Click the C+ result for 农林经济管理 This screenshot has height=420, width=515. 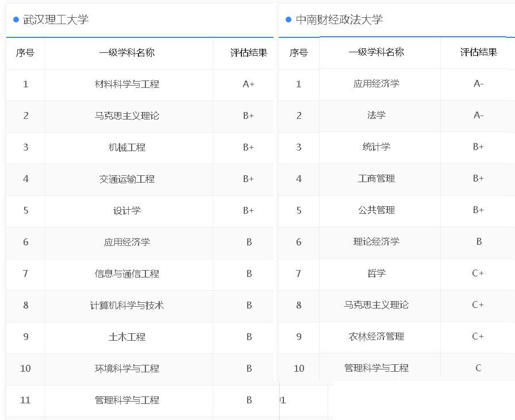click(478, 336)
